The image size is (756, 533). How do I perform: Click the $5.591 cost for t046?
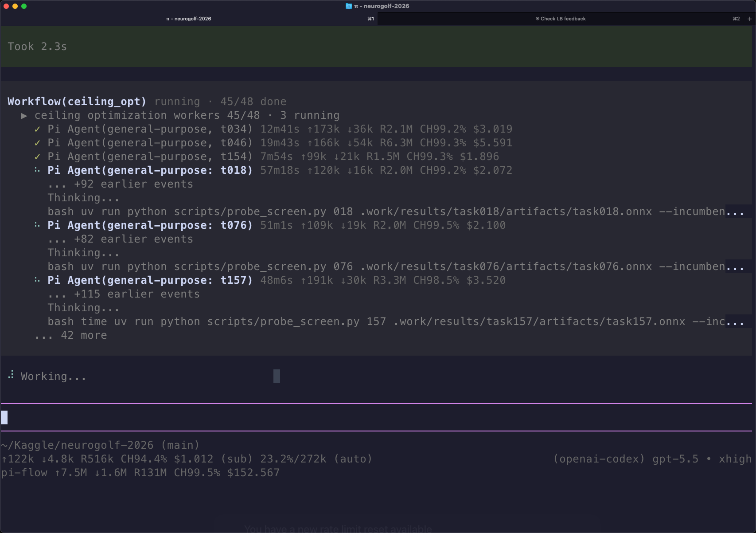click(492, 143)
